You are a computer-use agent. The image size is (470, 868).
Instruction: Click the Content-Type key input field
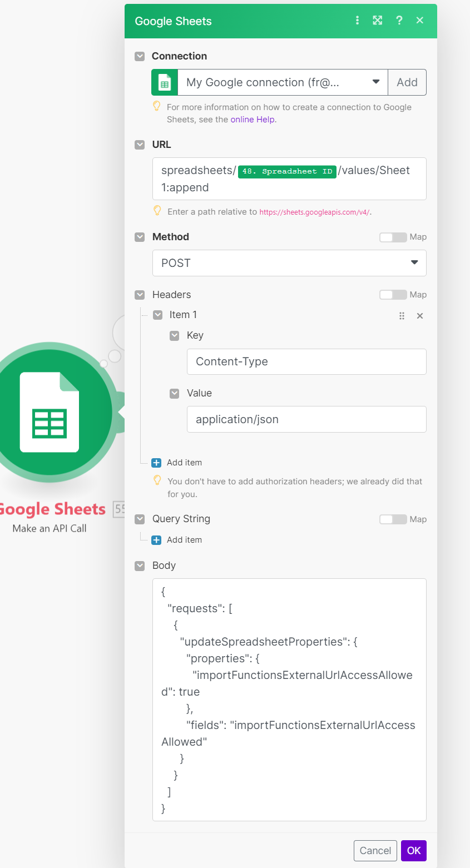pos(306,361)
